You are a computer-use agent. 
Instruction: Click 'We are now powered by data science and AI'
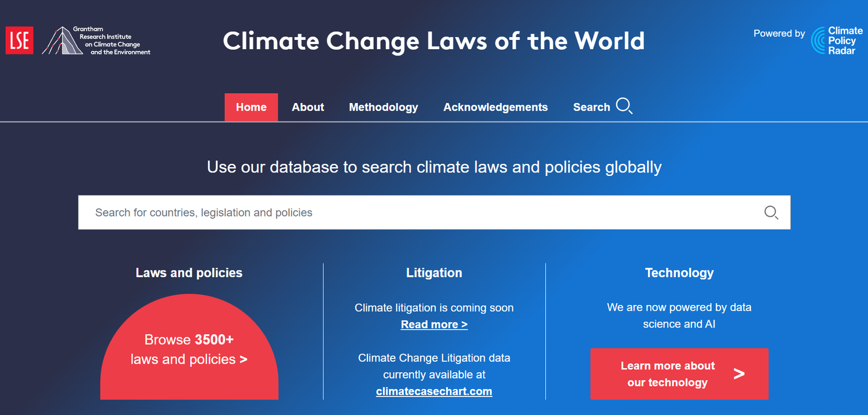[679, 315]
